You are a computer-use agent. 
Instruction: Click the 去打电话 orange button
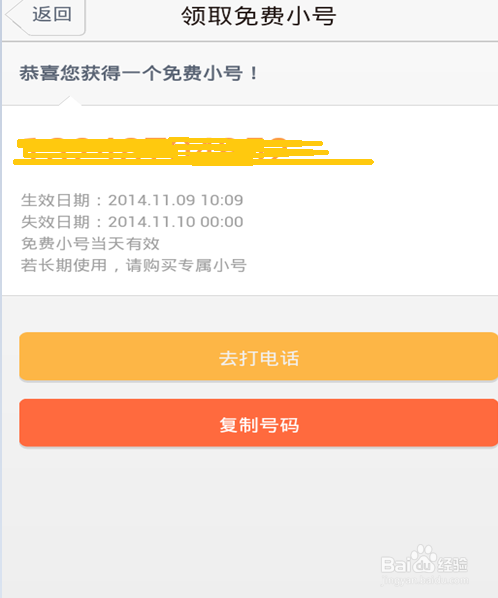pyautogui.click(x=259, y=356)
